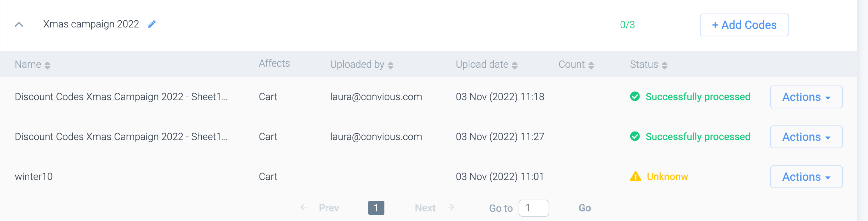Sort by Upload date column arrows
The width and height of the screenshot is (868, 221).
514,65
